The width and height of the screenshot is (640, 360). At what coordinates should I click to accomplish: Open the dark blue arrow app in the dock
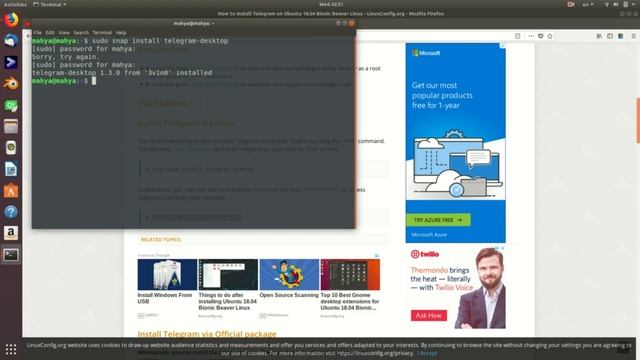click(x=11, y=62)
